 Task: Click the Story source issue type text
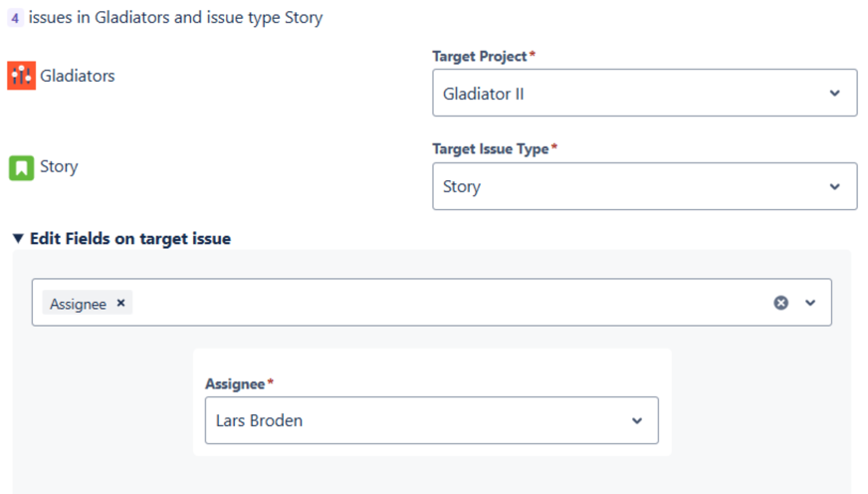point(59,167)
